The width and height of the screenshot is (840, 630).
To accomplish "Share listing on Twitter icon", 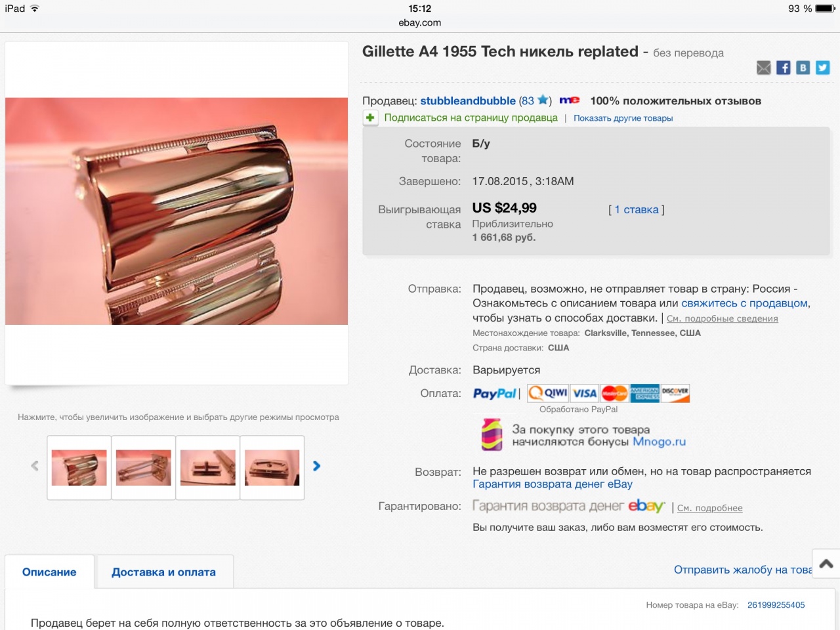I will pyautogui.click(x=822, y=68).
